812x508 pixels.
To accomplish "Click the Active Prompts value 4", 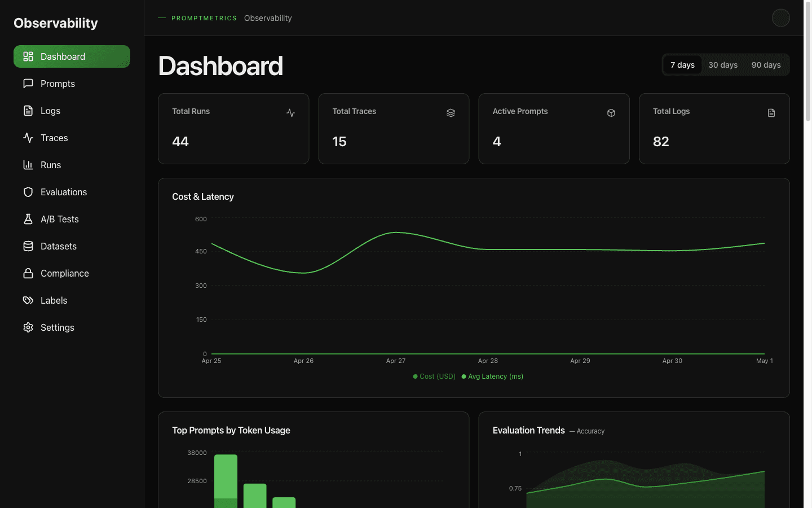I will (x=497, y=142).
